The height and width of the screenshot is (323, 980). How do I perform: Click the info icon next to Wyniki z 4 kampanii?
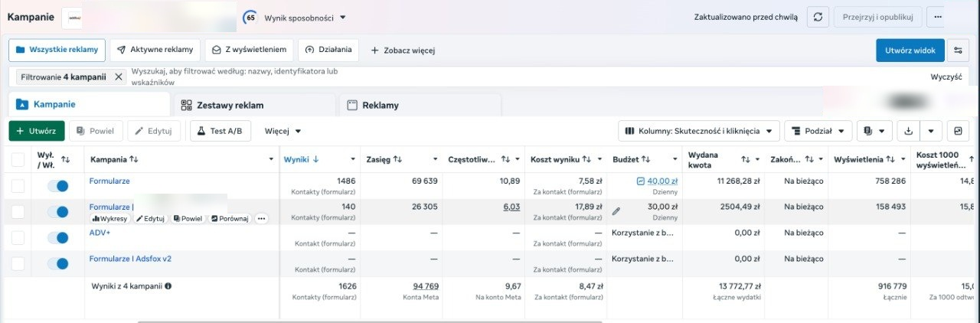(168, 285)
